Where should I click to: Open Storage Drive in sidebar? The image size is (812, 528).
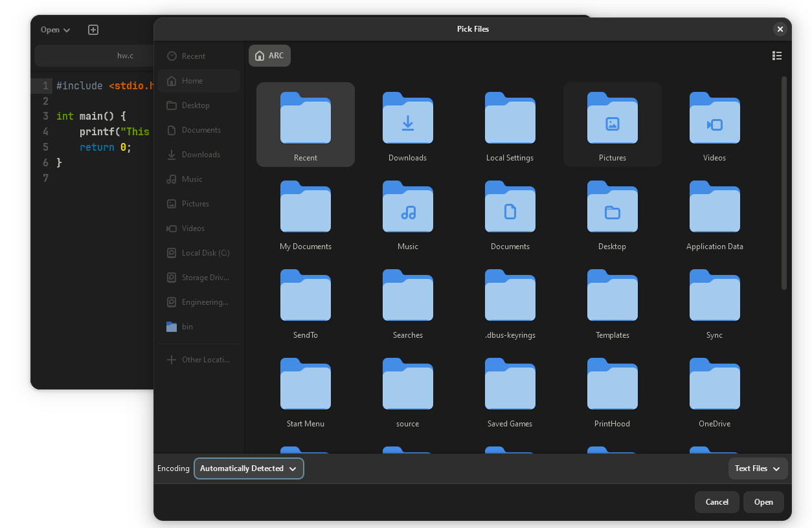199,278
